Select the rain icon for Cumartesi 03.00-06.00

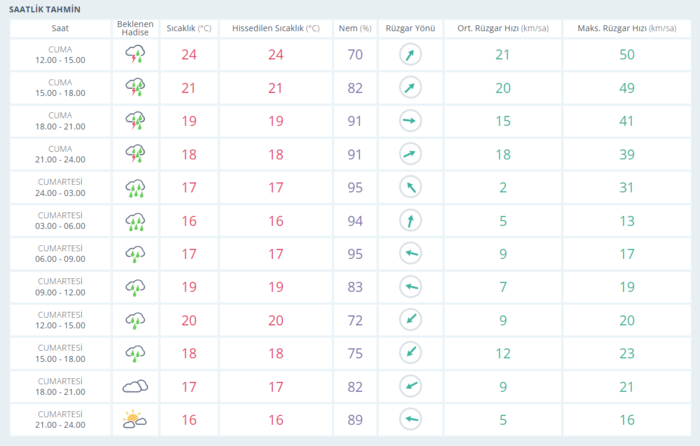[135, 220]
